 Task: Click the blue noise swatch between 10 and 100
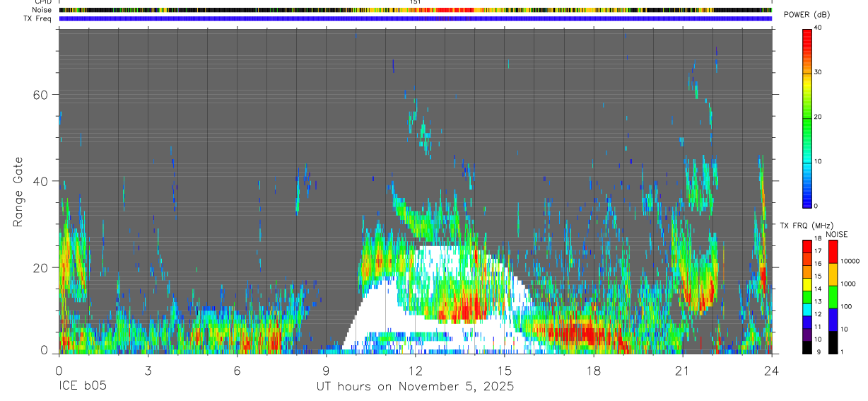pyautogui.click(x=833, y=320)
